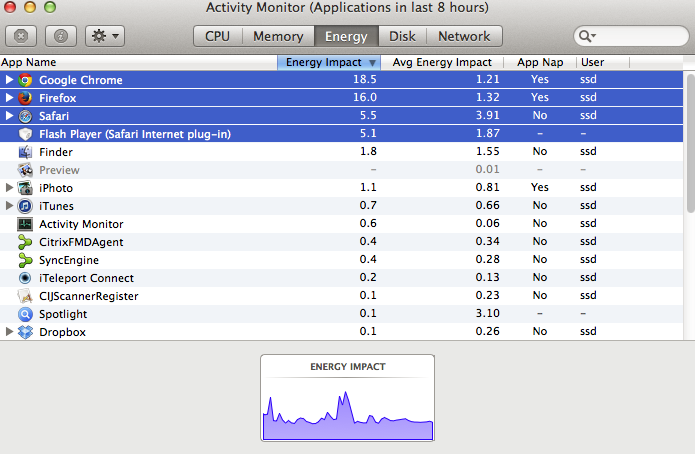Viewport: 695px width, 454px height.
Task: Select the Finder row name
Action: pyautogui.click(x=56, y=152)
